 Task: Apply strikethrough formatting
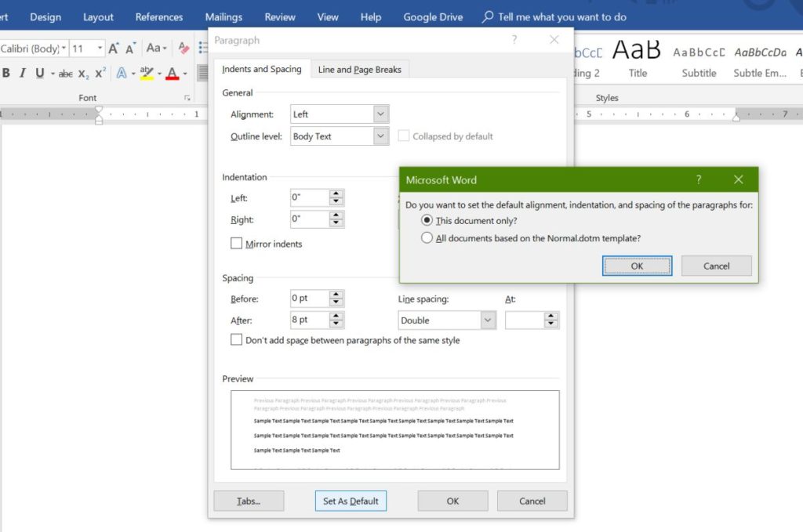coord(65,73)
